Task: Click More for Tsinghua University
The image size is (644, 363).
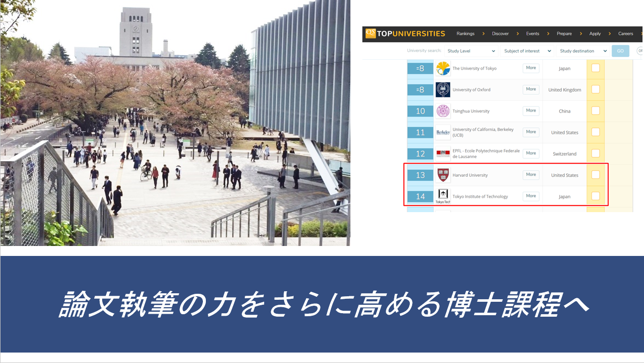Action: click(x=531, y=111)
